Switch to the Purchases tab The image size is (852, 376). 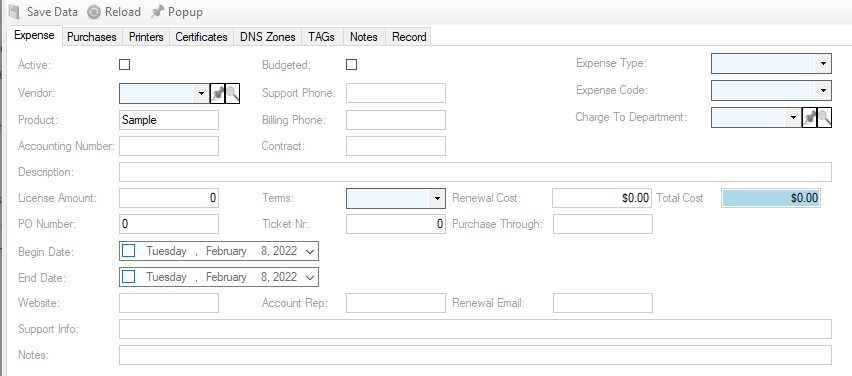coord(92,37)
